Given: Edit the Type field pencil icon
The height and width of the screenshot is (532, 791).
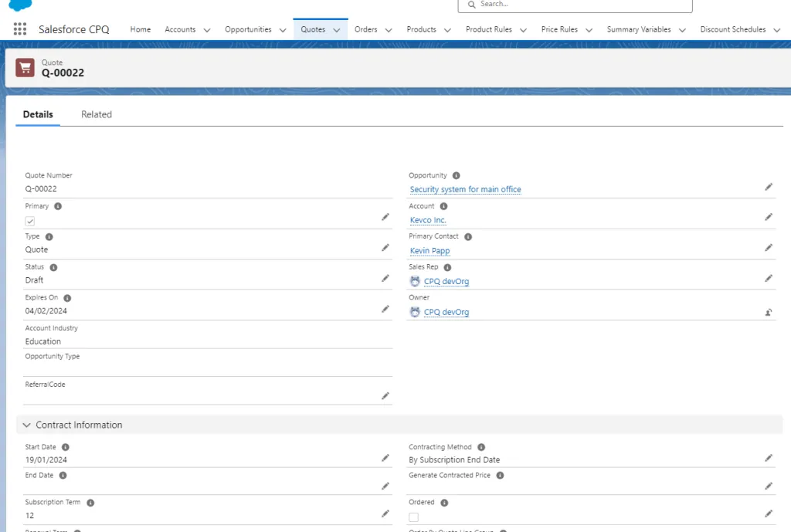Looking at the screenshot, I should click(x=385, y=248).
